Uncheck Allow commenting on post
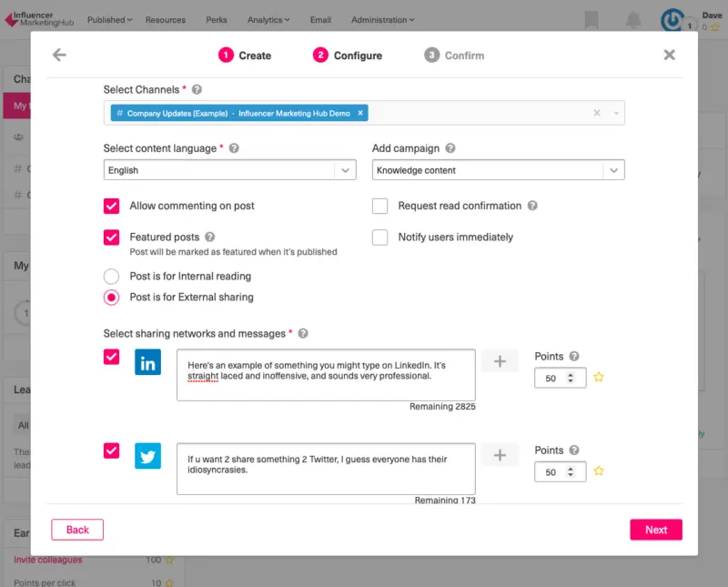The height and width of the screenshot is (587, 728). [112, 207]
